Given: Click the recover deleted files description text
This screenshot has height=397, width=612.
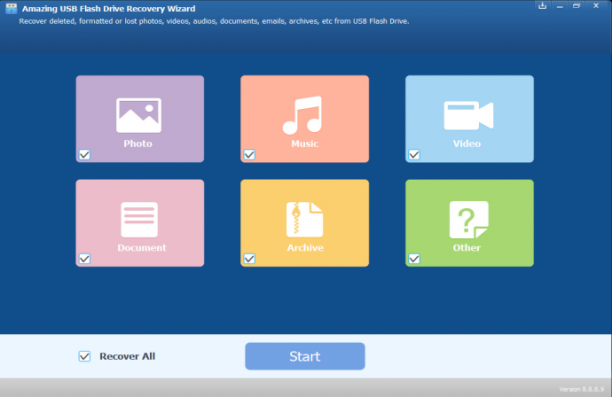Looking at the screenshot, I should (x=214, y=21).
